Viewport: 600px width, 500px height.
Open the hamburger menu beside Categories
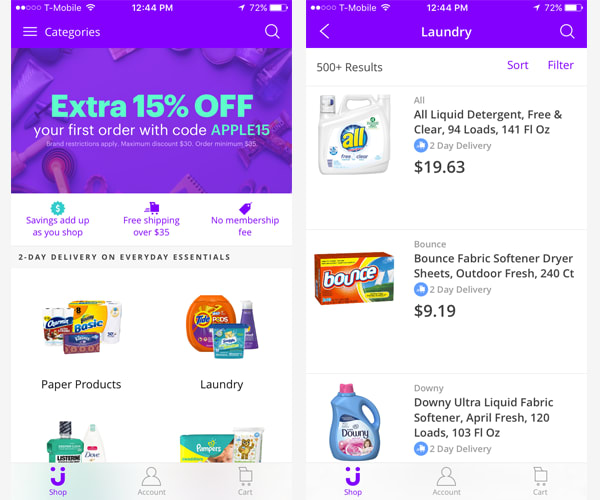(x=30, y=32)
